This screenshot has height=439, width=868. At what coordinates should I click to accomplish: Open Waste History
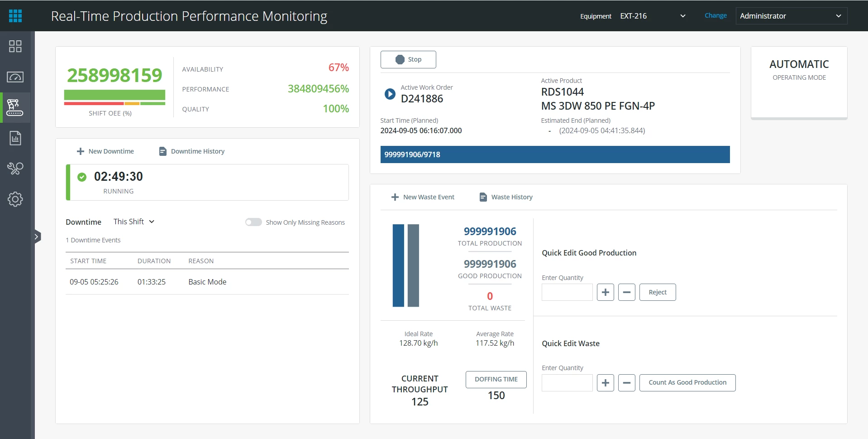506,197
